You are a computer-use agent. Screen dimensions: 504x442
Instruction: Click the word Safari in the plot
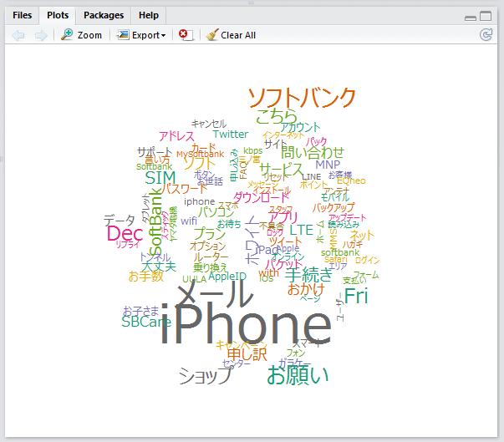click(335, 259)
